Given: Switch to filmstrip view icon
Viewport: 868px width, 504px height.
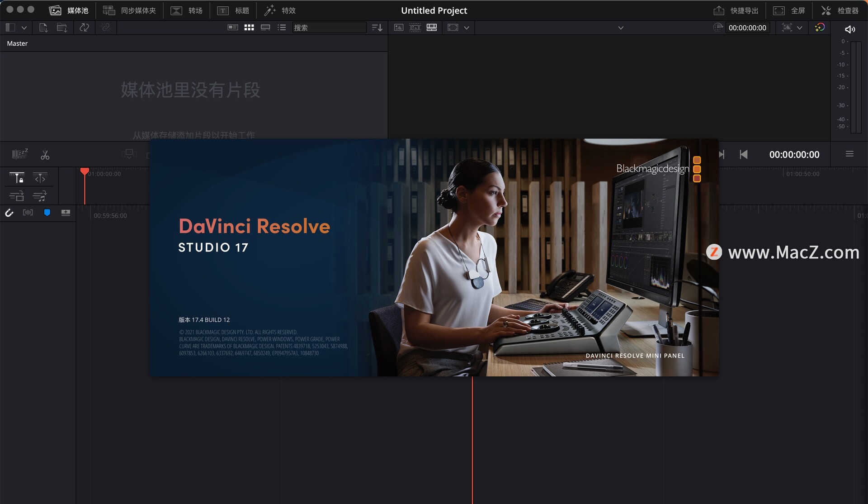Looking at the screenshot, I should (x=265, y=28).
